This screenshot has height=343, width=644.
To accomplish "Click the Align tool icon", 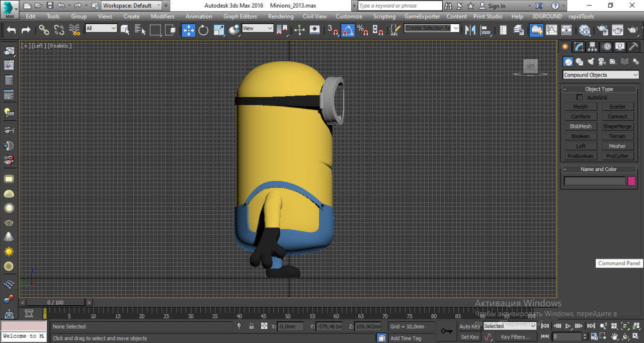I will click(x=486, y=30).
